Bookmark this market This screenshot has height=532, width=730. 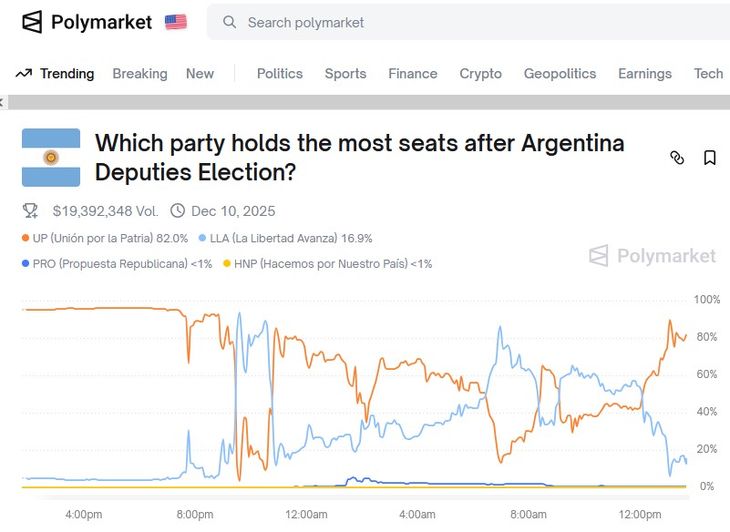pyautogui.click(x=710, y=158)
